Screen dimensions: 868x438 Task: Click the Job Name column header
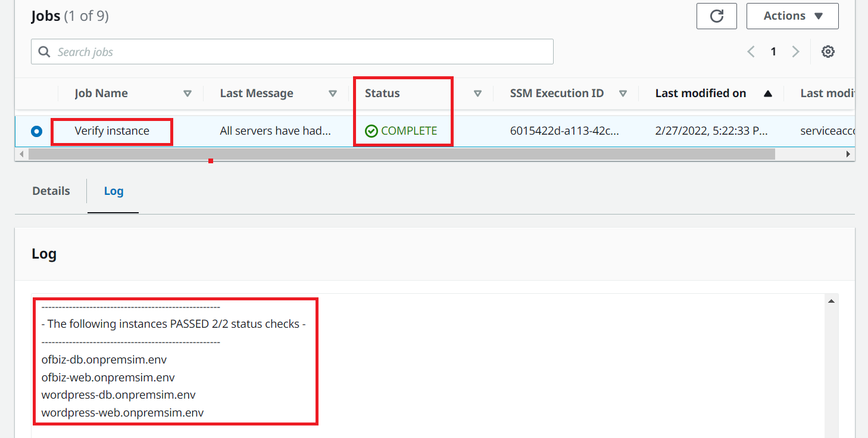pyautogui.click(x=101, y=94)
